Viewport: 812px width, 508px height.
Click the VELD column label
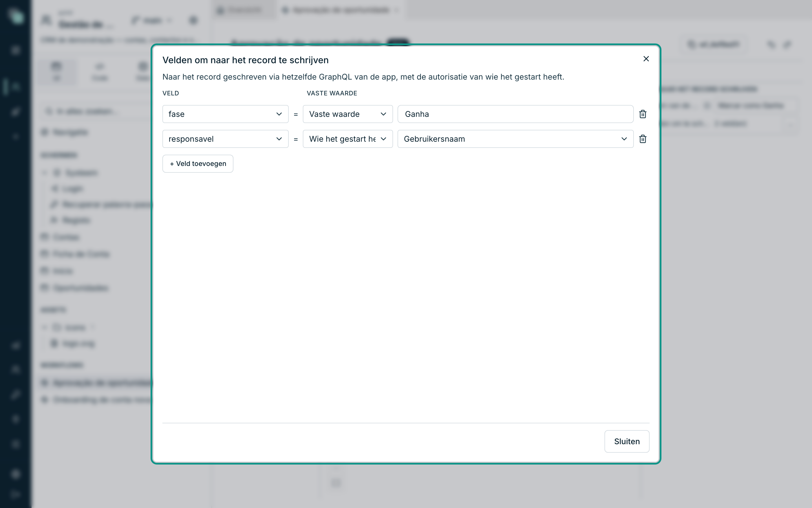(x=171, y=93)
